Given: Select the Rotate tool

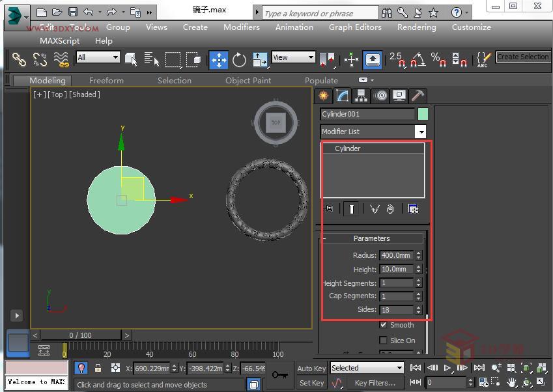Looking at the screenshot, I should click(x=240, y=61).
